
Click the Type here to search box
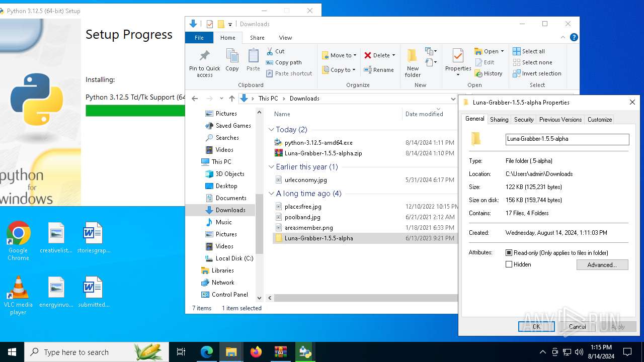tap(97, 352)
